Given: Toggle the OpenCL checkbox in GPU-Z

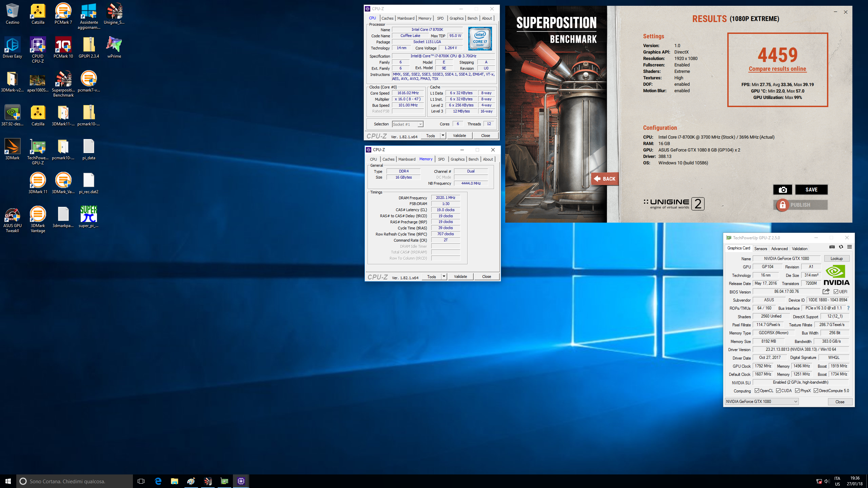Looking at the screenshot, I should (x=757, y=391).
